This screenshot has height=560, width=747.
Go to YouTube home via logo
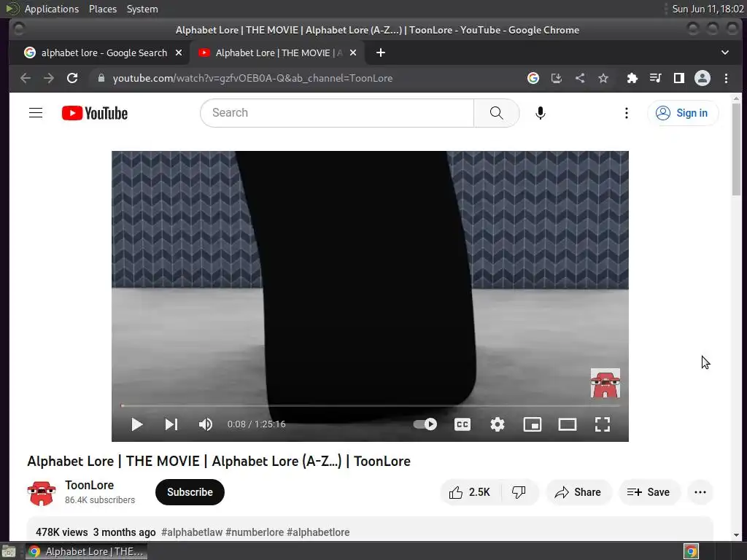point(95,113)
